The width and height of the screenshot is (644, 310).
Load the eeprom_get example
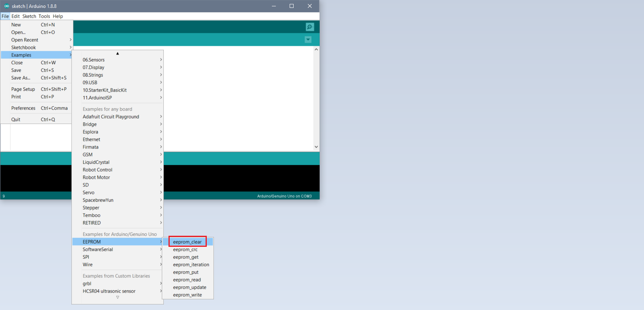coord(188,257)
